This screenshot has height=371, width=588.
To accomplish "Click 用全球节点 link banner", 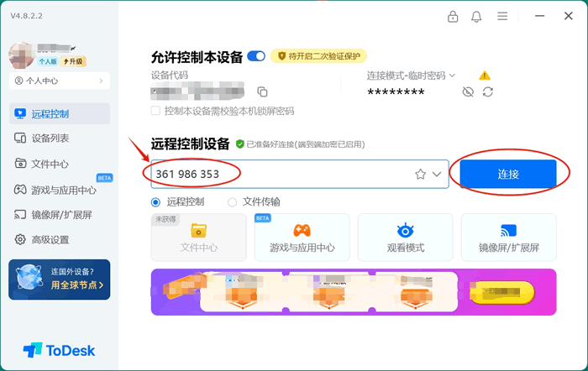I will [x=76, y=285].
